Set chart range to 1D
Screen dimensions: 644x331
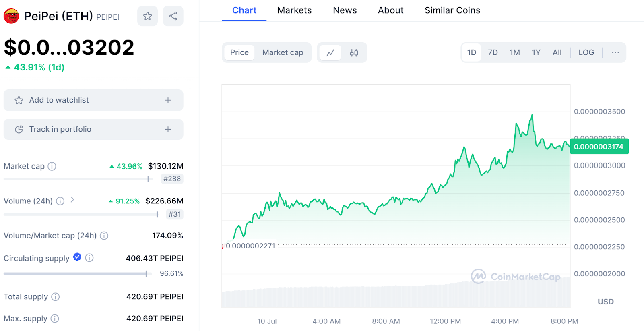tap(472, 52)
